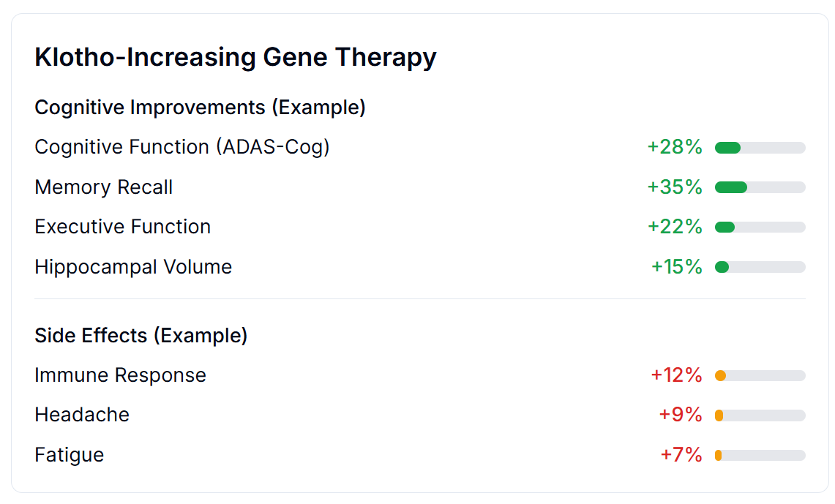Click the Immune Response orange bar

pos(721,376)
